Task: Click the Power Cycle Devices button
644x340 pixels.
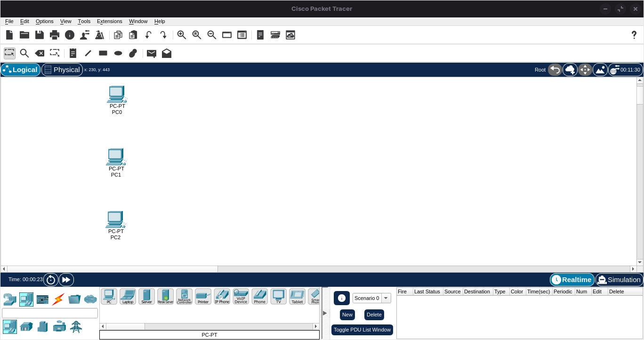Action: (51, 280)
